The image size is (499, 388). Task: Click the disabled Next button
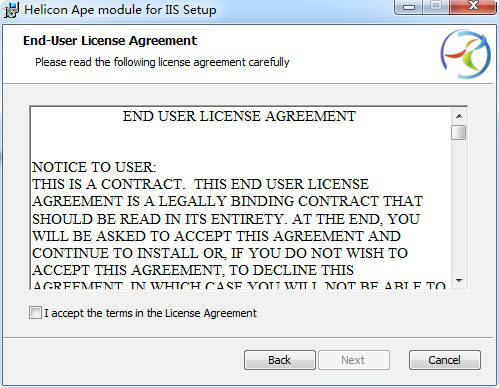tap(354, 360)
